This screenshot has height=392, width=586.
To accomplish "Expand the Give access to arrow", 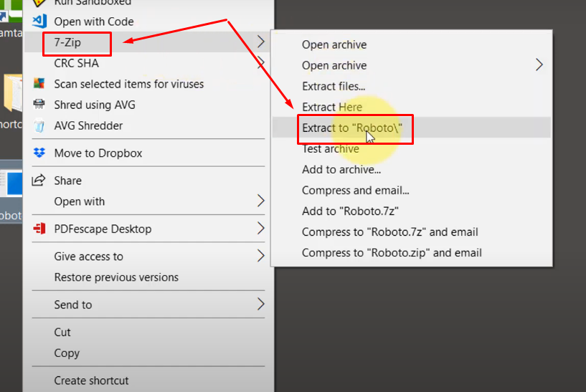I will 261,256.
